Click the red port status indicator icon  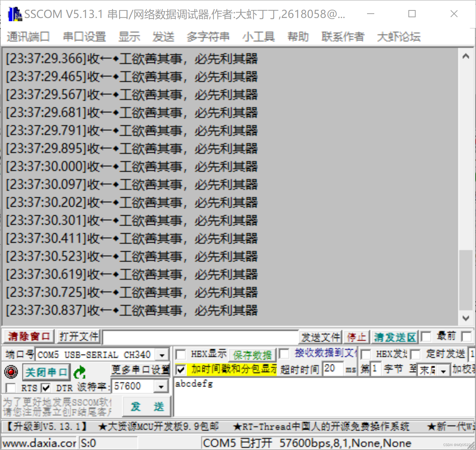tap(11, 372)
